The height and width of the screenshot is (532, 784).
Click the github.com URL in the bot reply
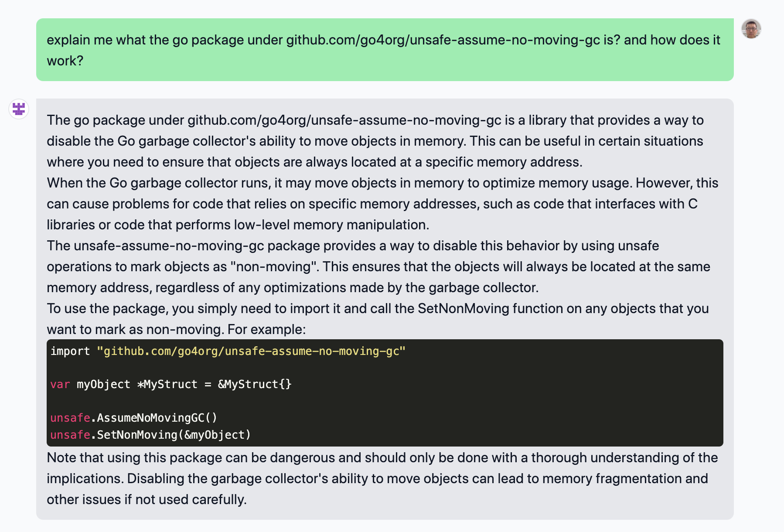pyautogui.click(x=344, y=120)
